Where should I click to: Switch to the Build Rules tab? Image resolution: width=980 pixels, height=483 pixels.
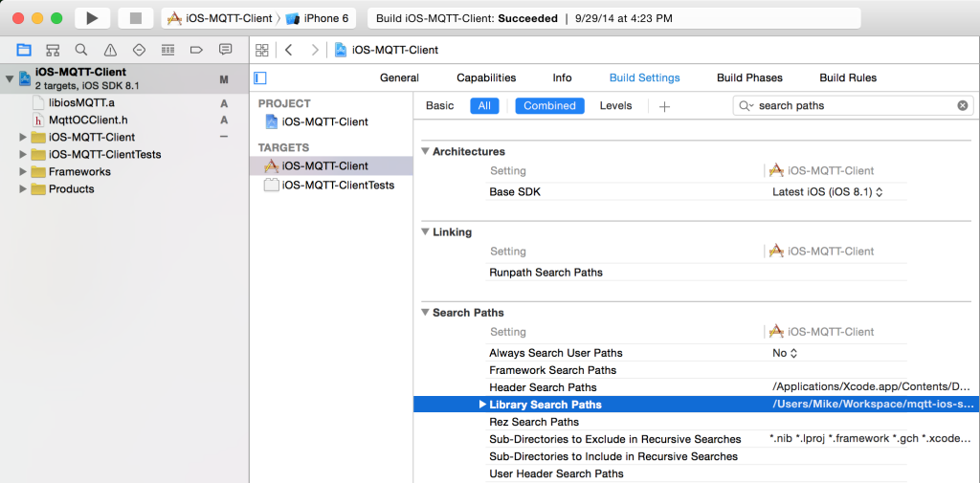pyautogui.click(x=848, y=78)
